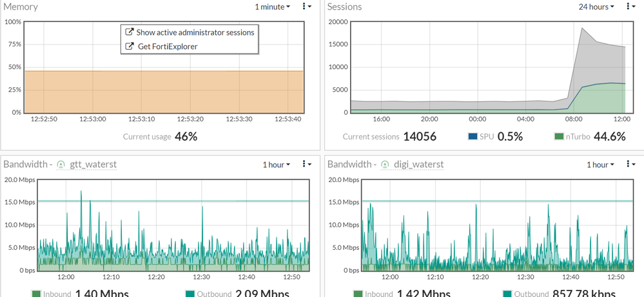This screenshot has height=297, width=644.
Task: Open the Memory 1 minute time range dropdown
Action: [x=272, y=6]
